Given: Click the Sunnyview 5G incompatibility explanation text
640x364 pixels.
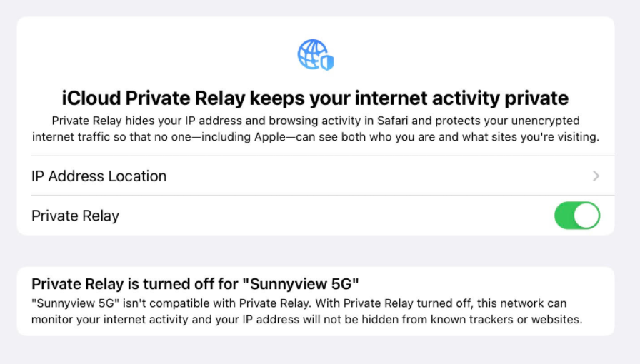Looking at the screenshot, I should pyautogui.click(x=307, y=311).
